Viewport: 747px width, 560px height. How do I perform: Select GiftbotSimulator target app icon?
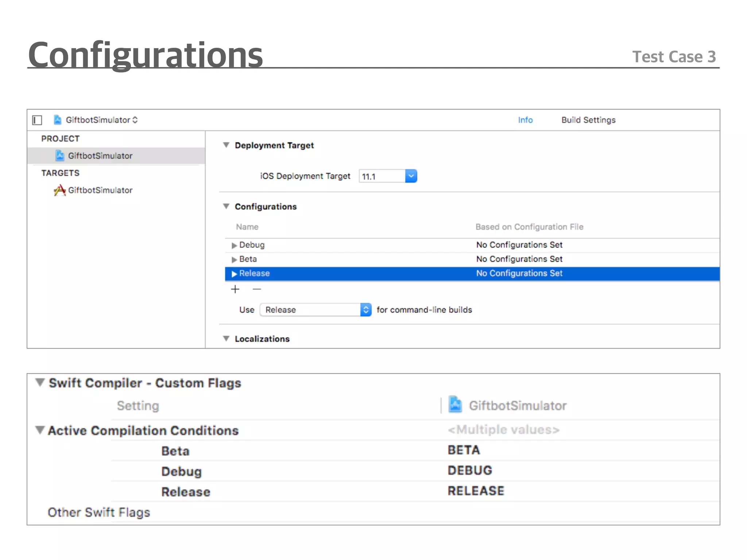60,190
